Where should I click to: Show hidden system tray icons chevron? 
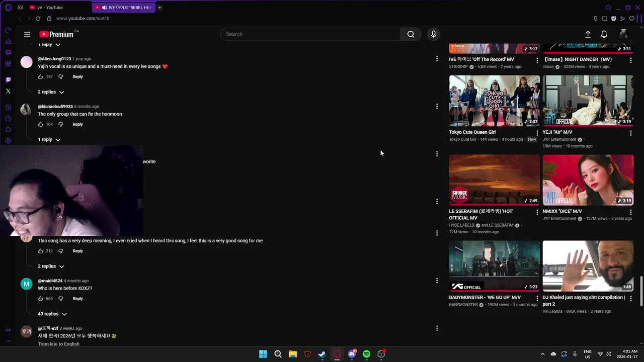pyautogui.click(x=542, y=354)
